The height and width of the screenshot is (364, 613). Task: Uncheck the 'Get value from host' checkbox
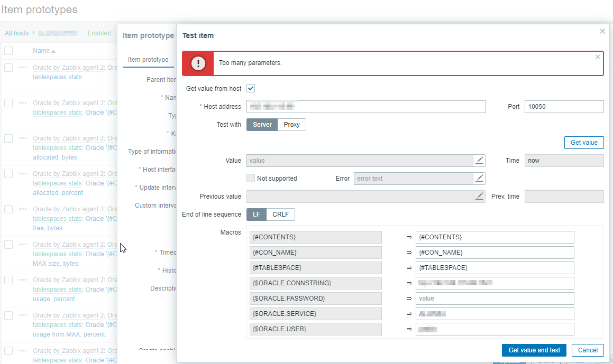(x=251, y=89)
